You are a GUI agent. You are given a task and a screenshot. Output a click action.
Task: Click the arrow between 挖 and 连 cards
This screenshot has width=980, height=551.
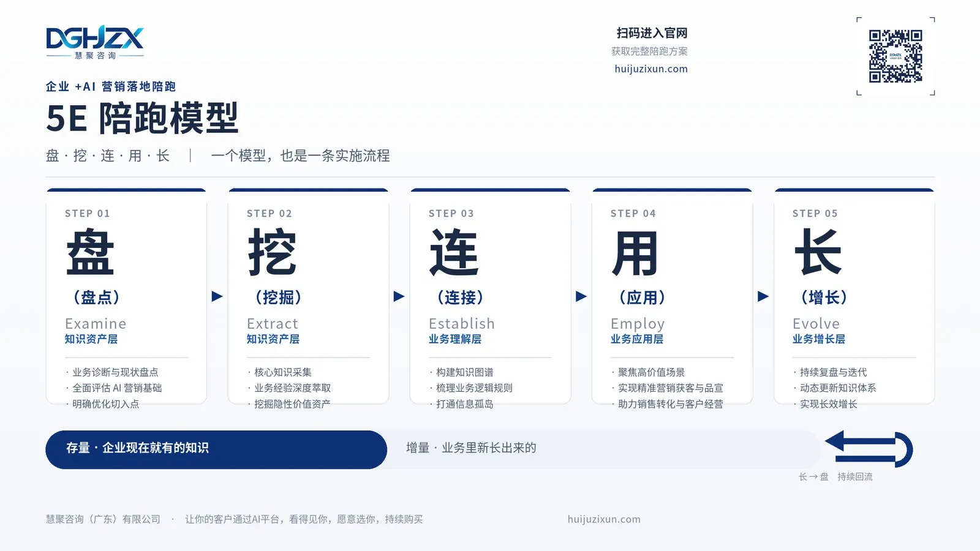tap(399, 296)
